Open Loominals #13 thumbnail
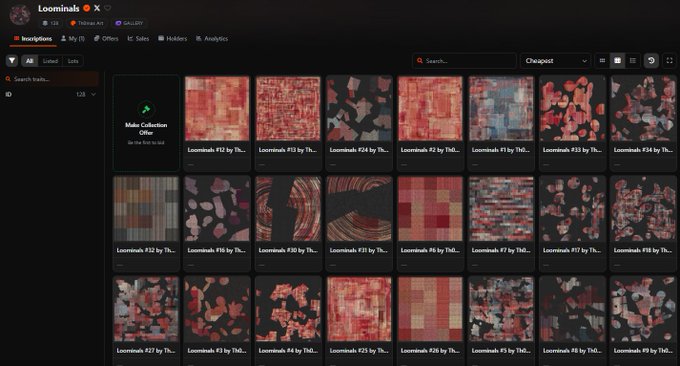Screen dimensions: 680x366 (288, 108)
